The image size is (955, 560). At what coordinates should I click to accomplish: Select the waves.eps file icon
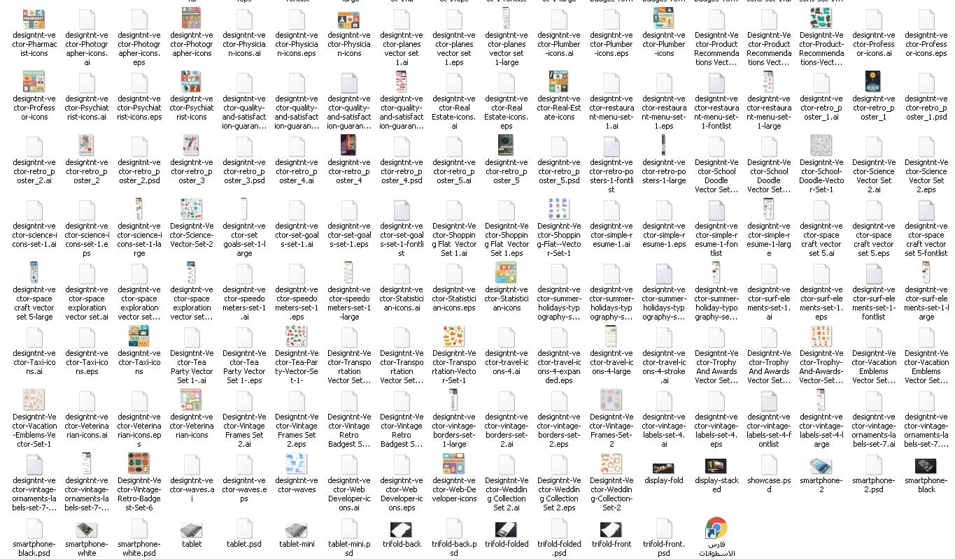244,464
